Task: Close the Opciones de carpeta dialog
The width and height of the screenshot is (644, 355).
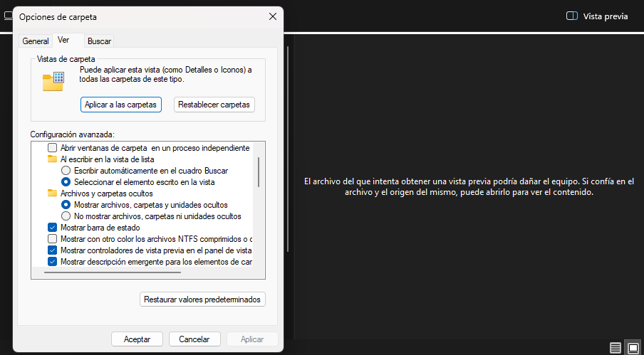Action: point(273,16)
